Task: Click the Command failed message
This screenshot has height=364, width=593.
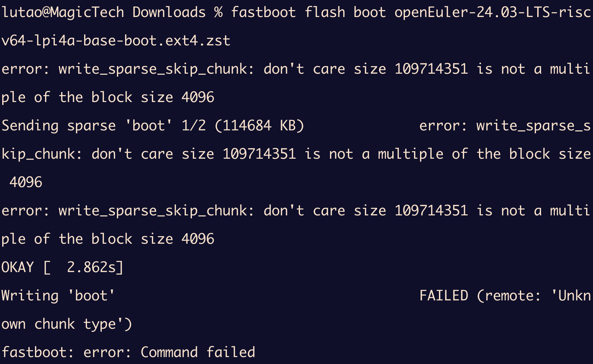Action: (198, 353)
